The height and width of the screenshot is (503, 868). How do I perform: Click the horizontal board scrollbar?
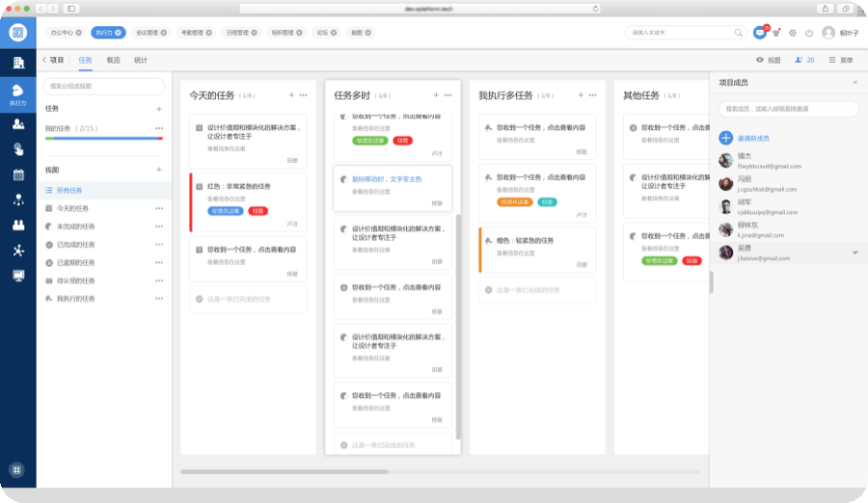coord(284,472)
